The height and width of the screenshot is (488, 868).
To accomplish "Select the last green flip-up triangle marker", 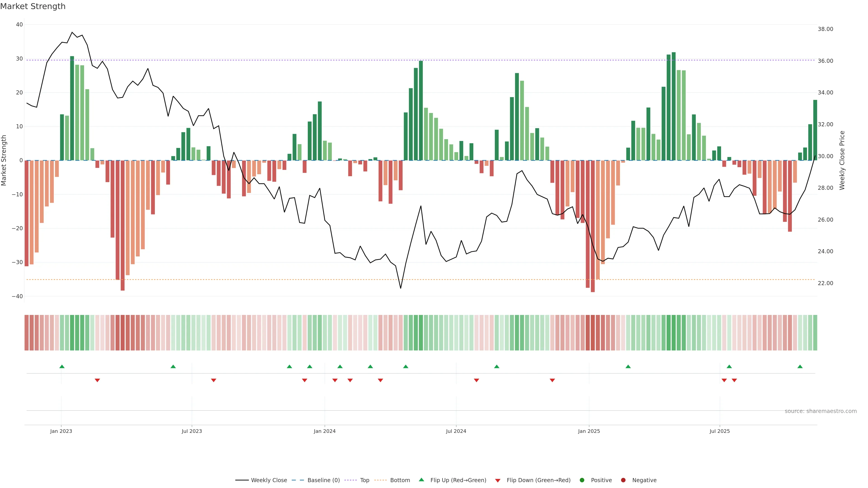I will click(800, 366).
